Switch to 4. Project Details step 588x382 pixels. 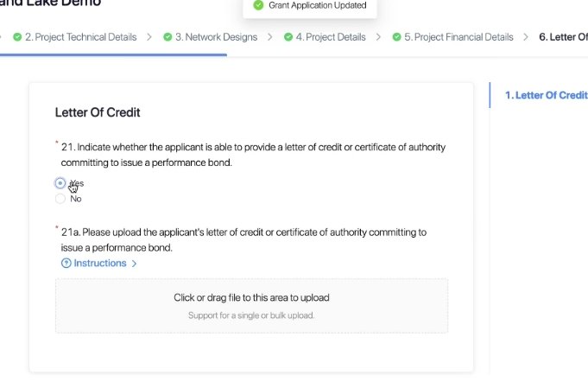331,37
